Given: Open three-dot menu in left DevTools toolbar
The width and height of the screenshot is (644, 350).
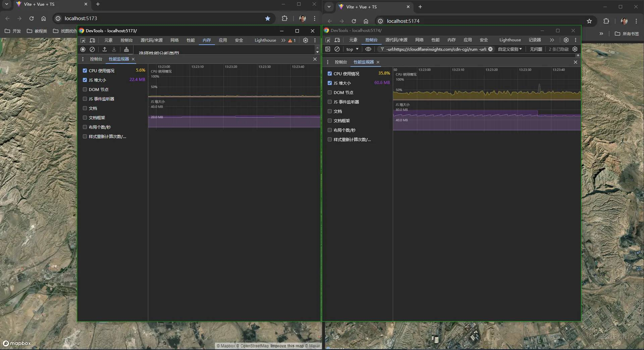Looking at the screenshot, I should click(x=315, y=40).
